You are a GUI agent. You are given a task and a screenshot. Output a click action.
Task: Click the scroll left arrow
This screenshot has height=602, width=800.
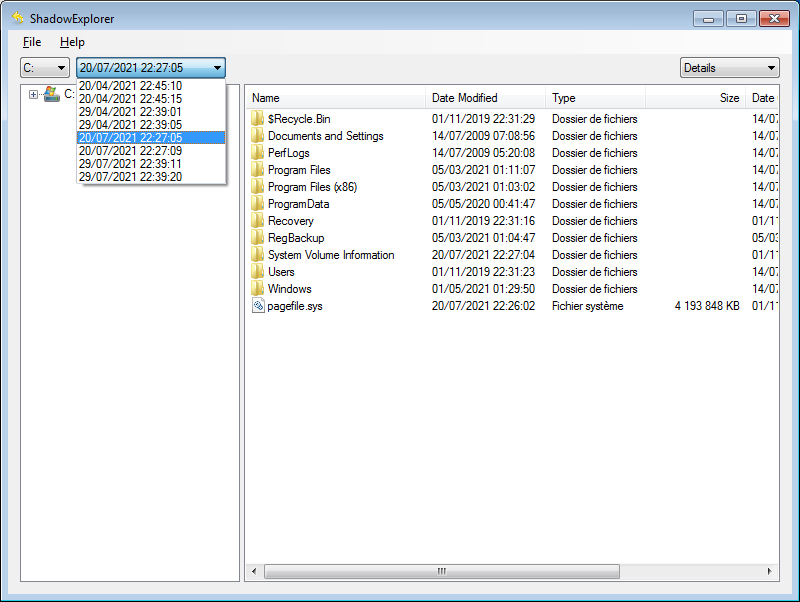pyautogui.click(x=254, y=571)
